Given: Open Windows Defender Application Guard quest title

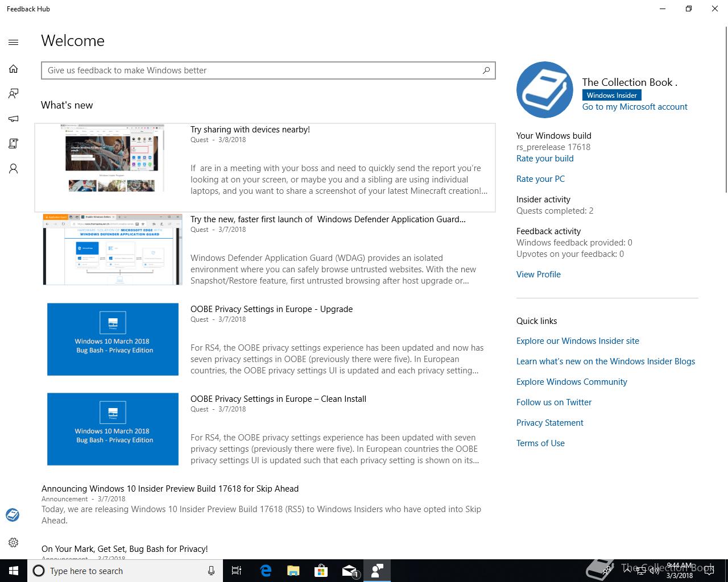Looking at the screenshot, I should click(x=328, y=219).
